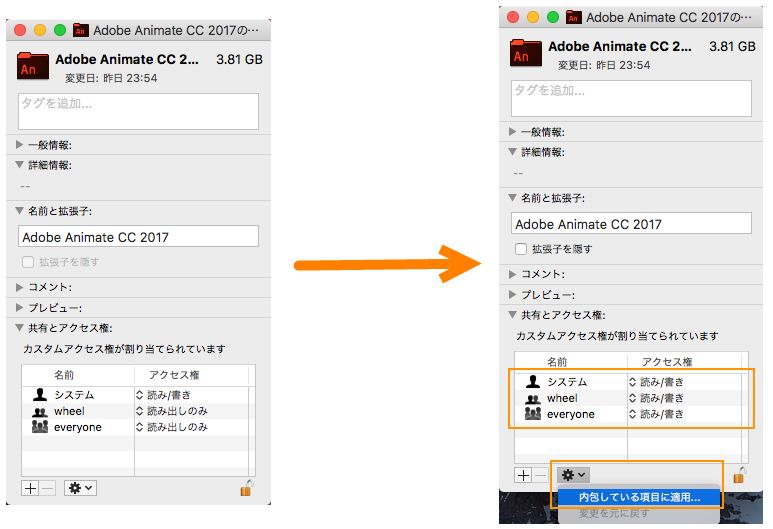Click the minus button in left window
This screenshot has height=529, width=773.
pos(47,488)
